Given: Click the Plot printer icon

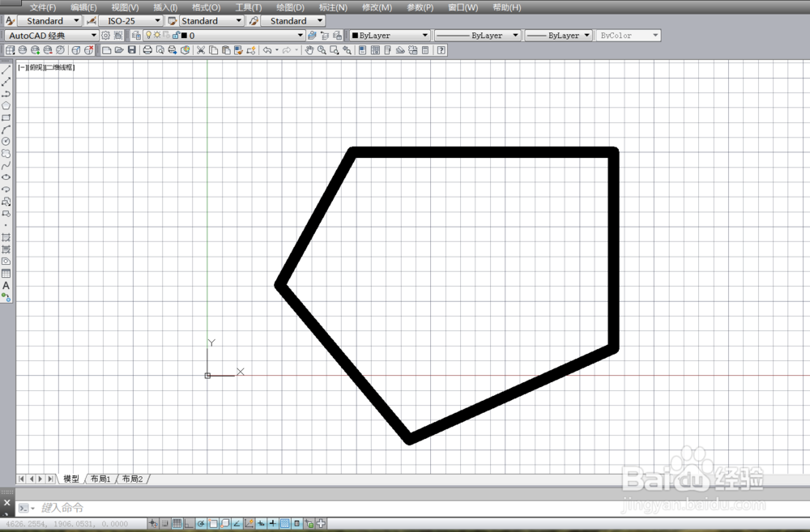Looking at the screenshot, I should point(147,50).
